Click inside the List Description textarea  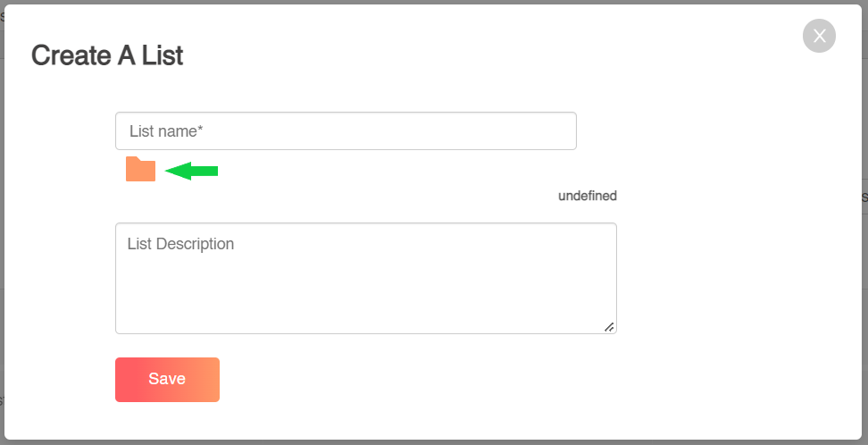366,278
